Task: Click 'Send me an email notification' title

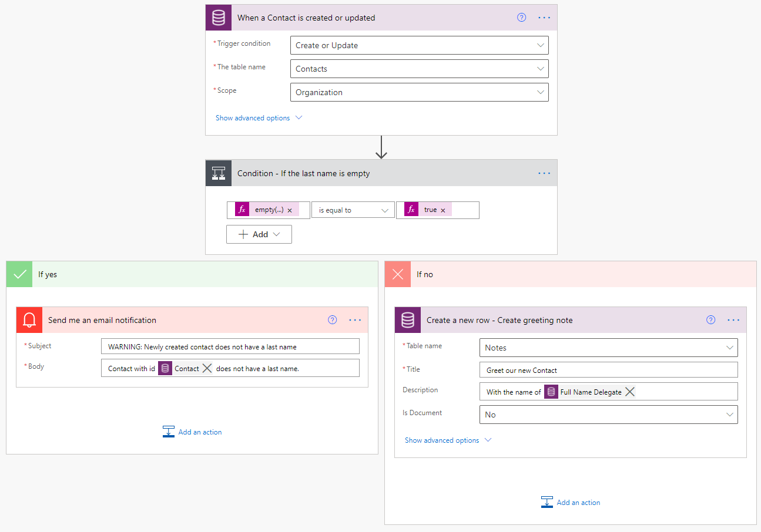Action: tap(102, 320)
